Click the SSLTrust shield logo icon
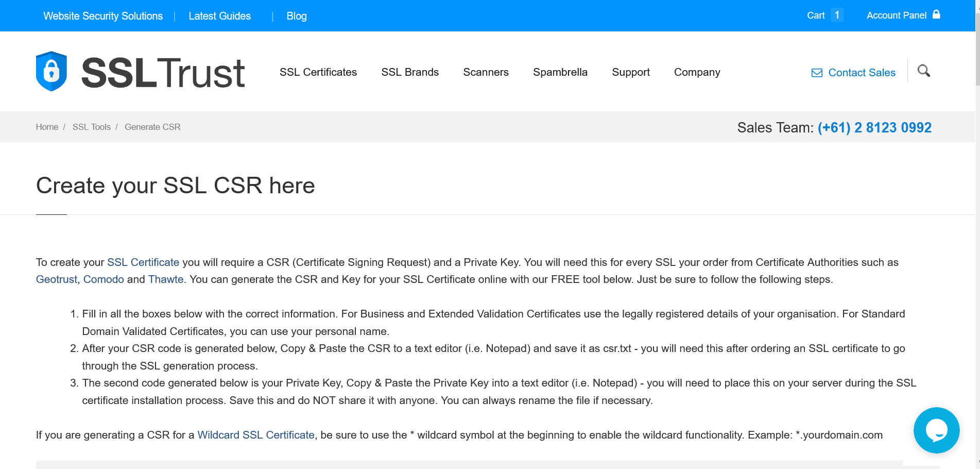This screenshot has height=469, width=980. tap(51, 72)
